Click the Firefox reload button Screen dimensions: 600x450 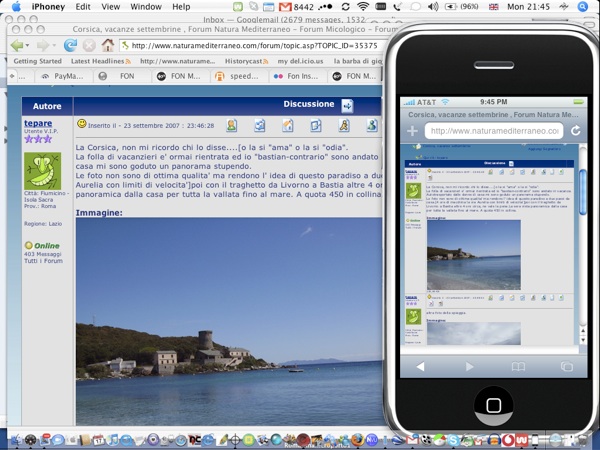(70, 45)
